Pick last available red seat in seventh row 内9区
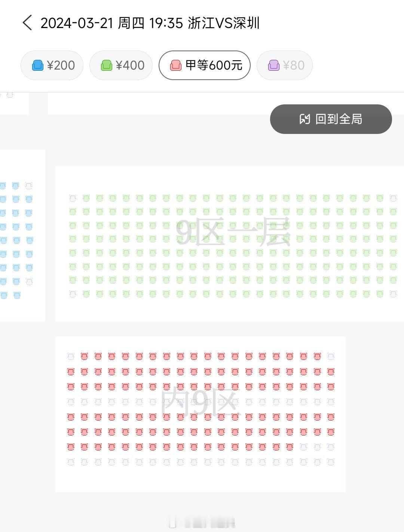This screenshot has width=404, height=532. tap(290, 446)
